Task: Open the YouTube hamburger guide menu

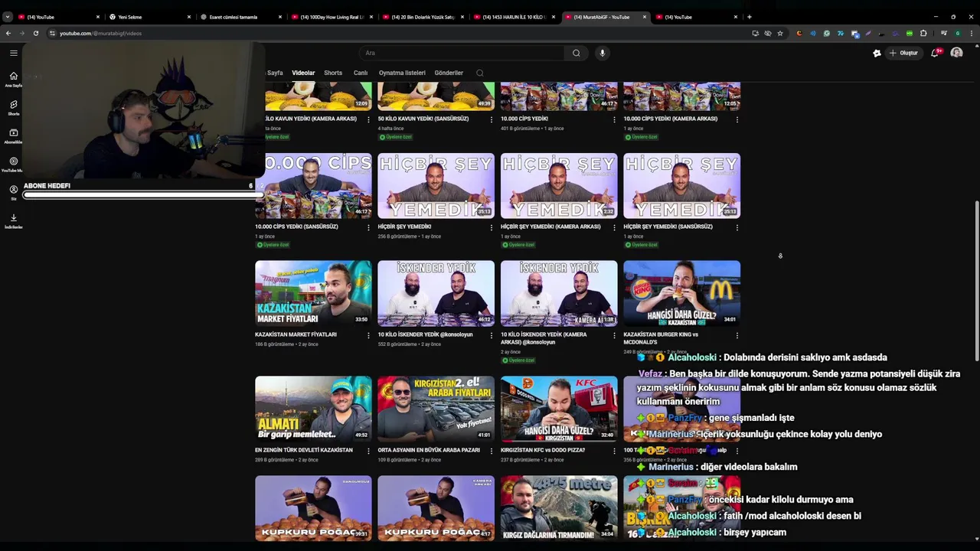Action: [13, 53]
